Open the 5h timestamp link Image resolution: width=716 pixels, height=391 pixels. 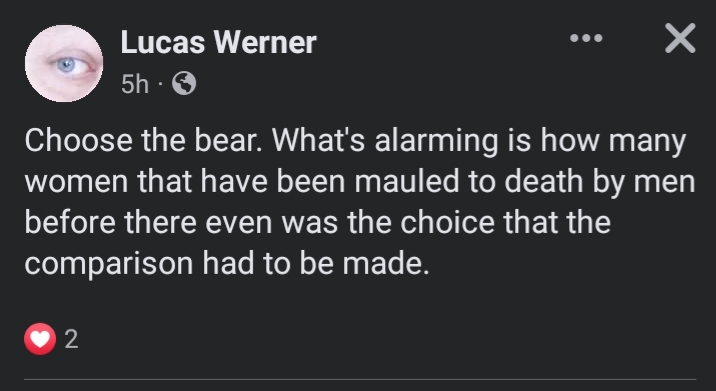tap(135, 84)
